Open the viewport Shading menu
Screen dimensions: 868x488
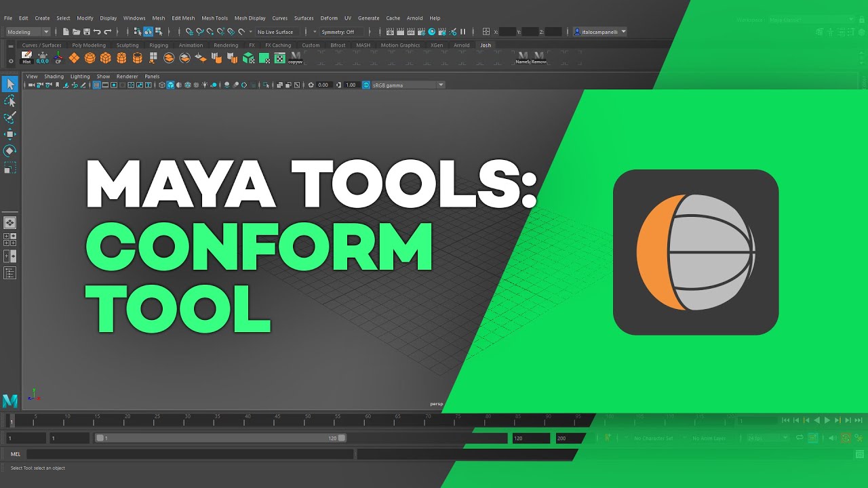[54, 77]
